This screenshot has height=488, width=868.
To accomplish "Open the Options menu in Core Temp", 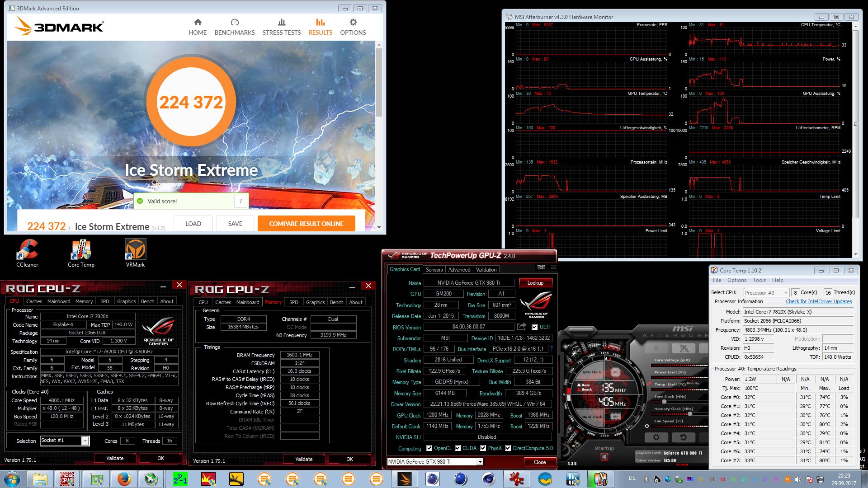I will (x=737, y=280).
